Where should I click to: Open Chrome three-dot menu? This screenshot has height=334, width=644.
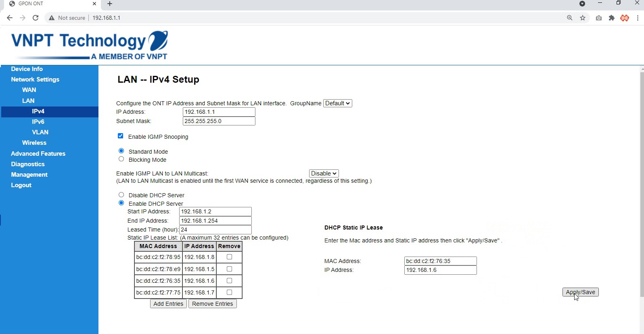[x=638, y=18]
